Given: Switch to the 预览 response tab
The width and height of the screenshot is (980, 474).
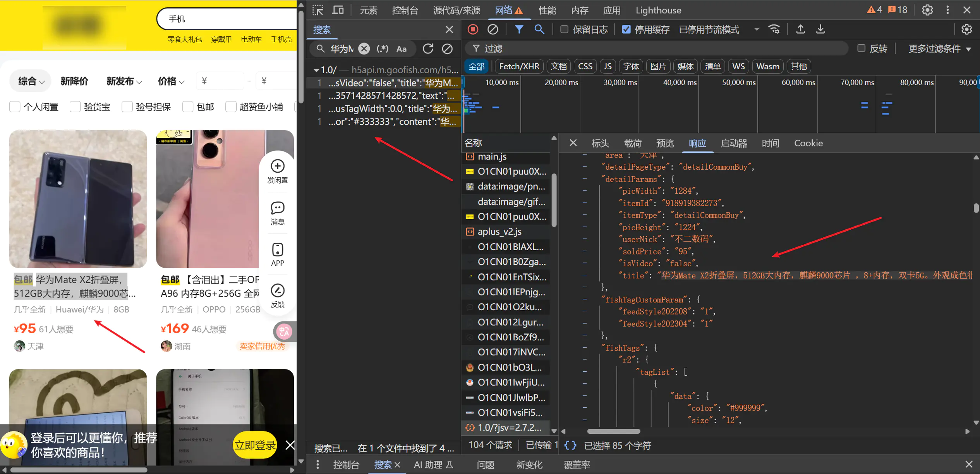Looking at the screenshot, I should click(665, 143).
